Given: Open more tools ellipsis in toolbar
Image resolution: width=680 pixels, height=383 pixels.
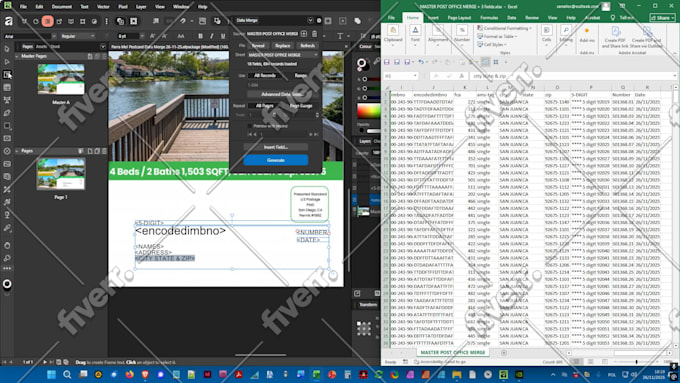Looking at the screenshot, I should coord(7,268).
